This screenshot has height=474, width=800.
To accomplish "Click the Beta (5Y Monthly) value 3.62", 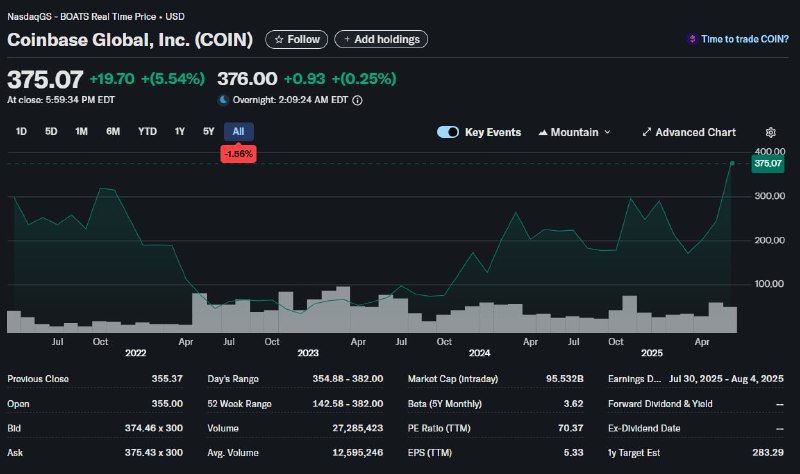I will pos(573,404).
